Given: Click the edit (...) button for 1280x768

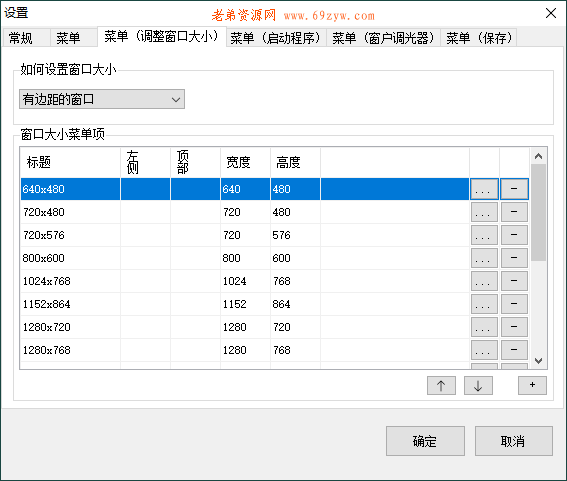Looking at the screenshot, I should [484, 350].
